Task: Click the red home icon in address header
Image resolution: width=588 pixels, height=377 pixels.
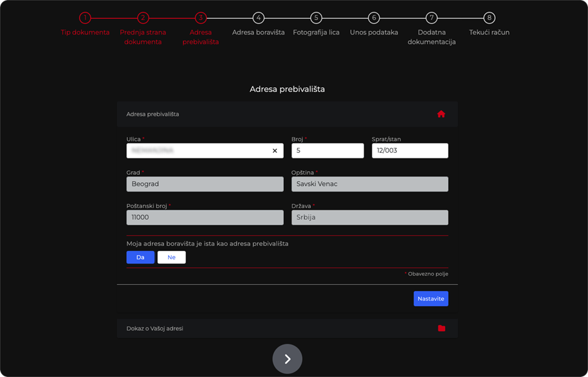Action: tap(441, 114)
